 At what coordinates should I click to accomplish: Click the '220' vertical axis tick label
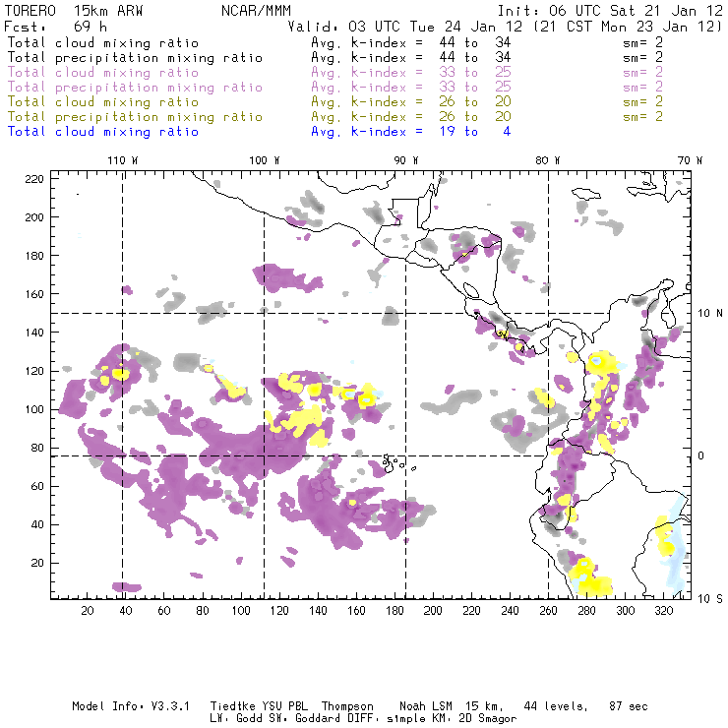pyautogui.click(x=34, y=179)
